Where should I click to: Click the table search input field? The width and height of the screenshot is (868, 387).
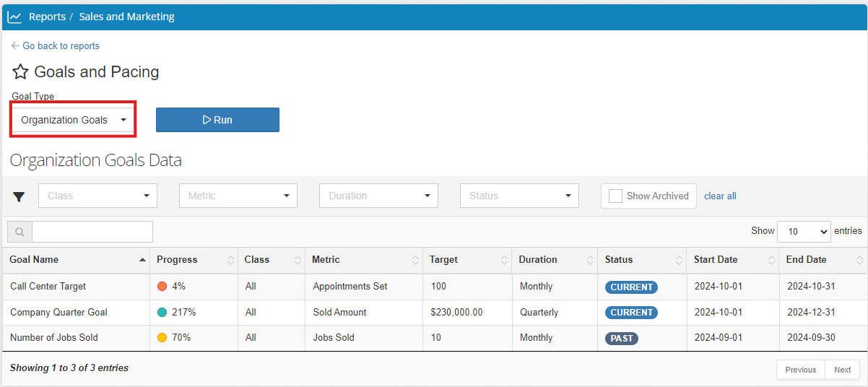click(92, 232)
